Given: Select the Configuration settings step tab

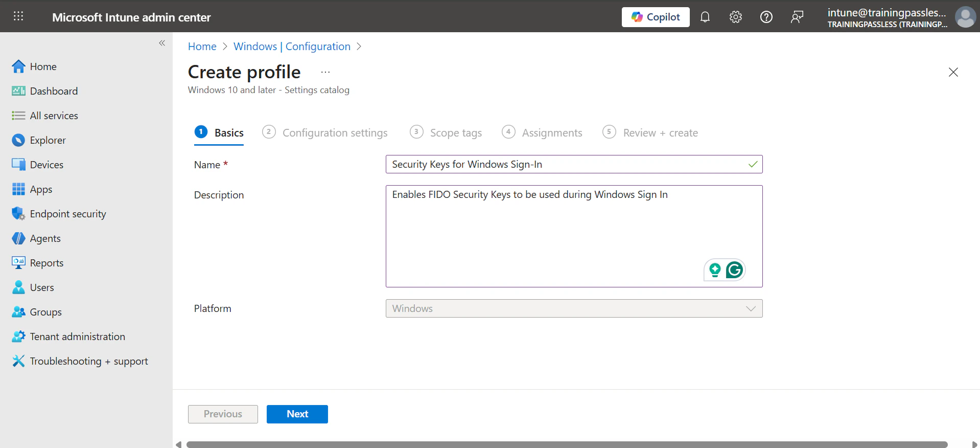Looking at the screenshot, I should pyautogui.click(x=325, y=132).
